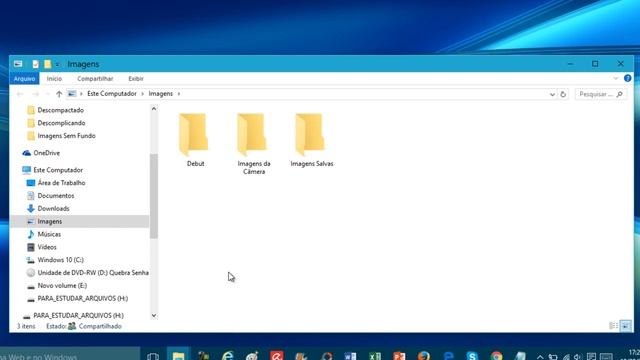640x360 pixels.
Task: Click the location icon in address bar
Action: tap(72, 94)
